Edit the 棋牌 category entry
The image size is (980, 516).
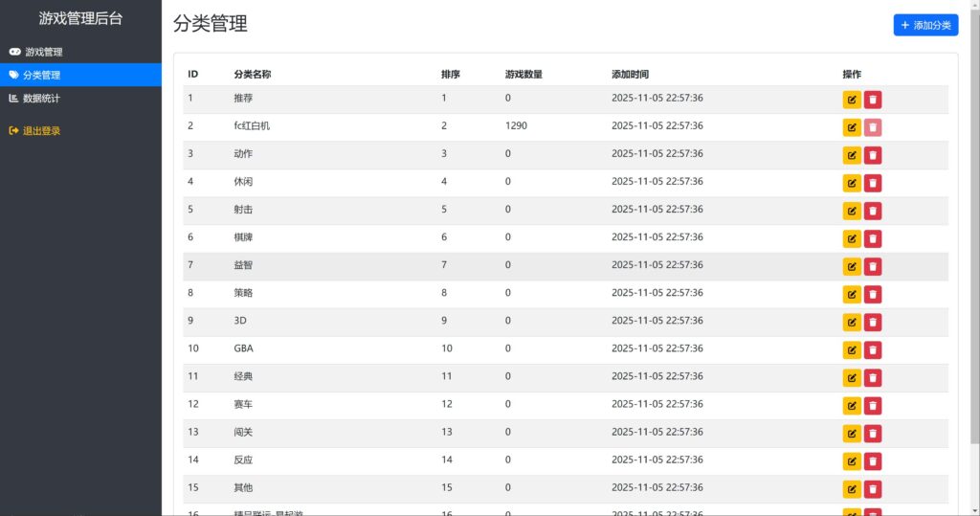click(852, 238)
